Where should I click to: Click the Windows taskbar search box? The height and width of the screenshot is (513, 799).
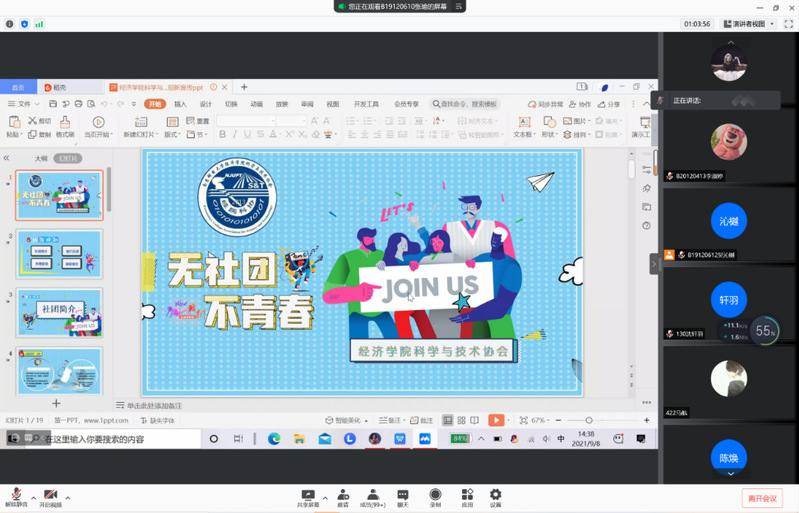tap(110, 439)
